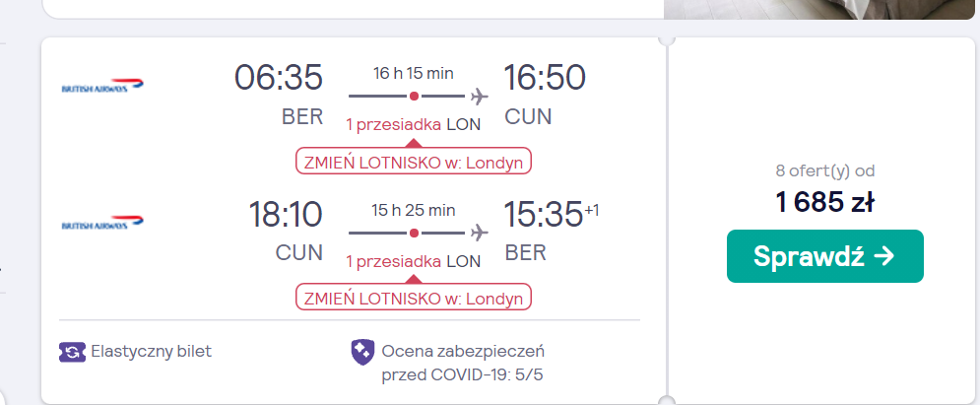
Task: Click the 8 ofert(y) od label
Action: (x=825, y=170)
